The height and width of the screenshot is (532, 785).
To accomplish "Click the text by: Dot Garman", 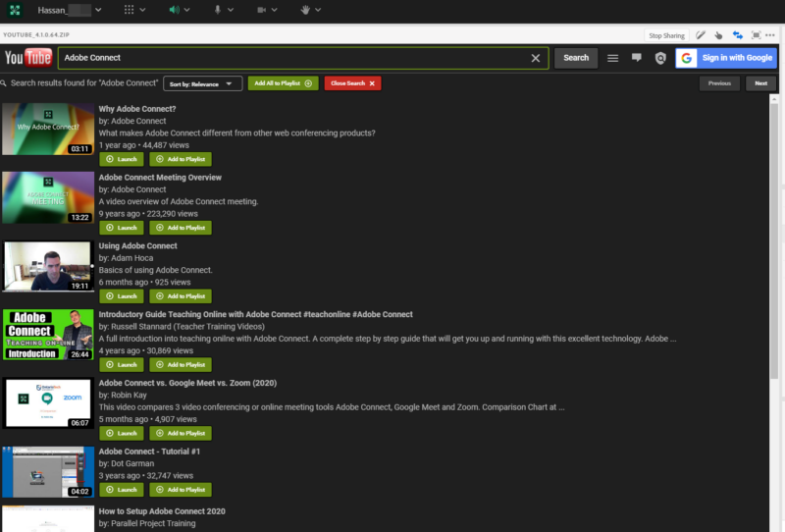I will [x=127, y=464].
